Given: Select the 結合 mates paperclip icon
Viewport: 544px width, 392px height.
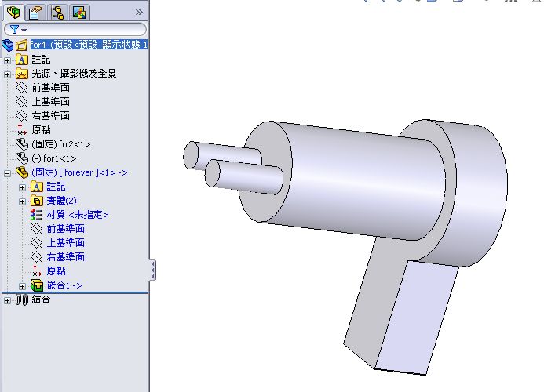Looking at the screenshot, I should click(21, 299).
